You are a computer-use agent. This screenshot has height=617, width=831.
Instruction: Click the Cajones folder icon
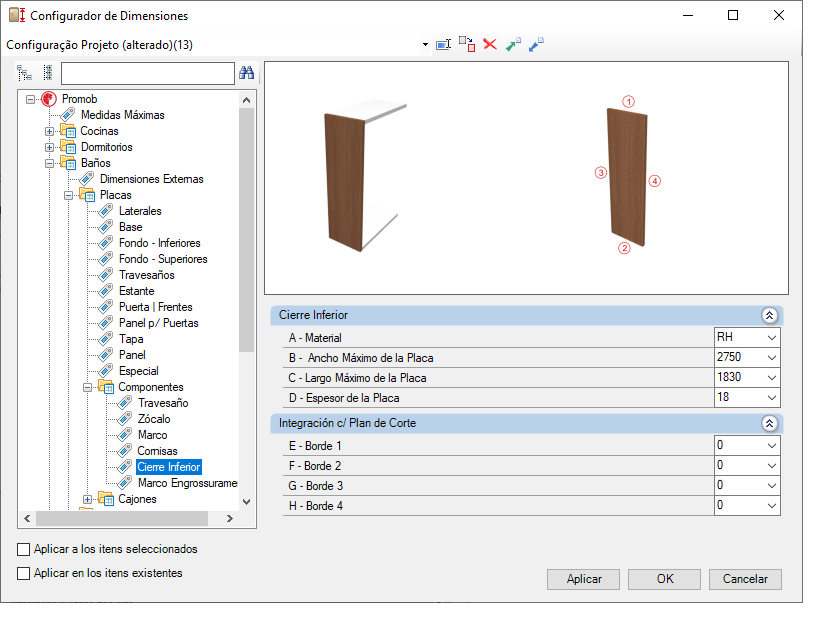pyautogui.click(x=105, y=499)
